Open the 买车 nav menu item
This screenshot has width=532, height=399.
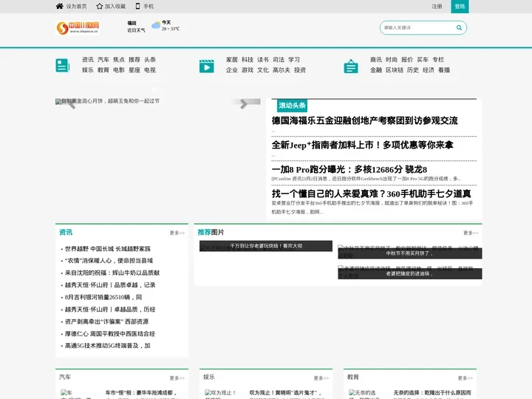pyautogui.click(x=423, y=60)
